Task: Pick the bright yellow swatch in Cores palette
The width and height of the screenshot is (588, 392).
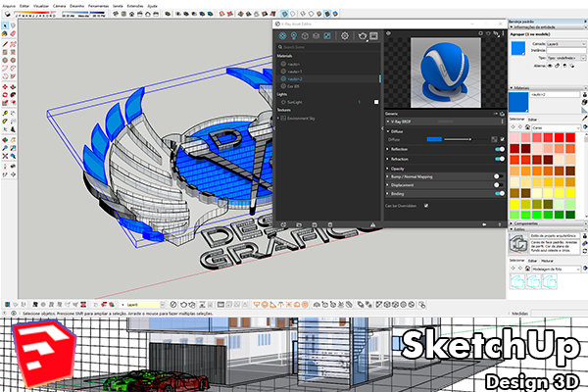Action: pyautogui.click(x=570, y=193)
